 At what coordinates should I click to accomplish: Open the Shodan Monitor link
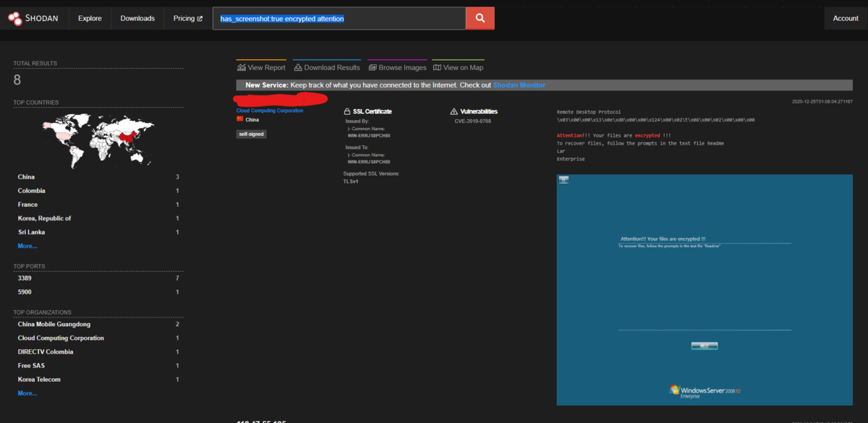pos(519,85)
